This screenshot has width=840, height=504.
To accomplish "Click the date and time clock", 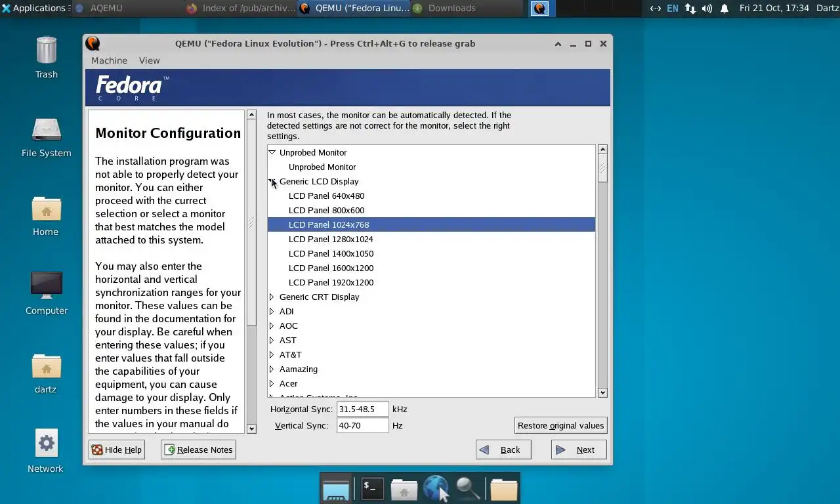I will (774, 9).
